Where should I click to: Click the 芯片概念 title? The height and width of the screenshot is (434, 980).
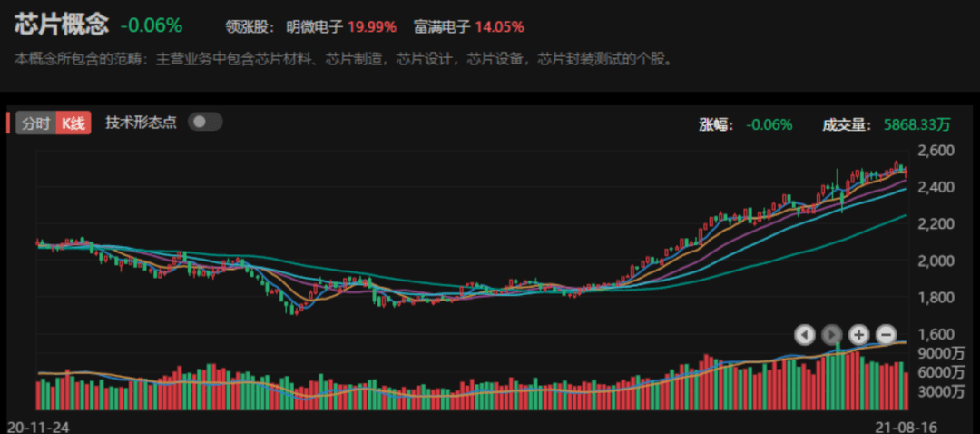(62, 25)
